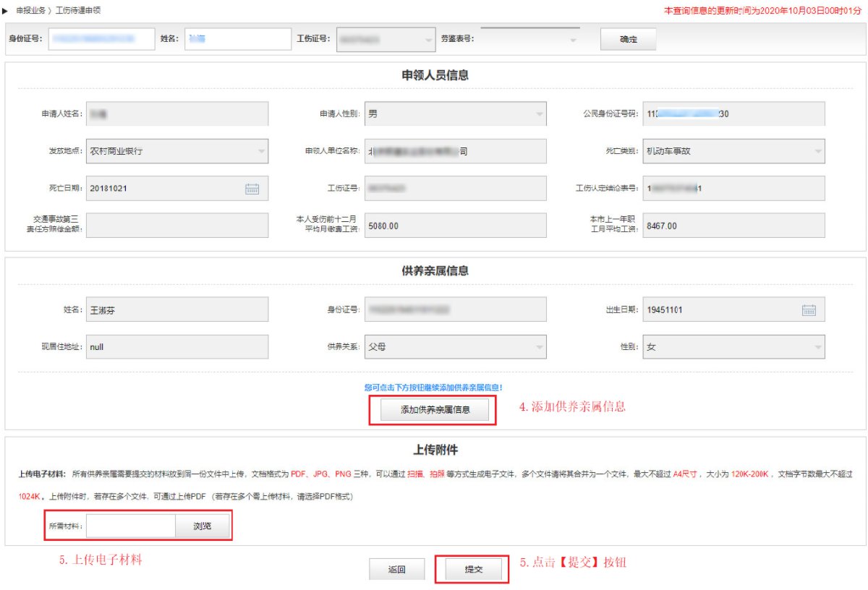Click the breadcrumb arrow before 申报业务

[x=6, y=12]
